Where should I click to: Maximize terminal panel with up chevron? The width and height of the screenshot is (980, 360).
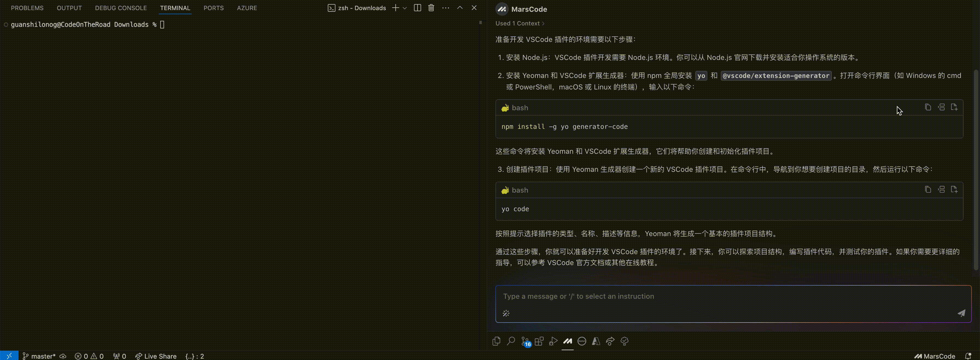coord(460,8)
